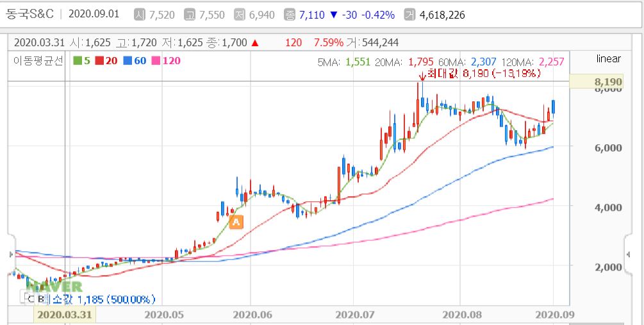Screen dimensions: 644x325
Task: Toggle the red 20-day moving average
Action: [106, 61]
